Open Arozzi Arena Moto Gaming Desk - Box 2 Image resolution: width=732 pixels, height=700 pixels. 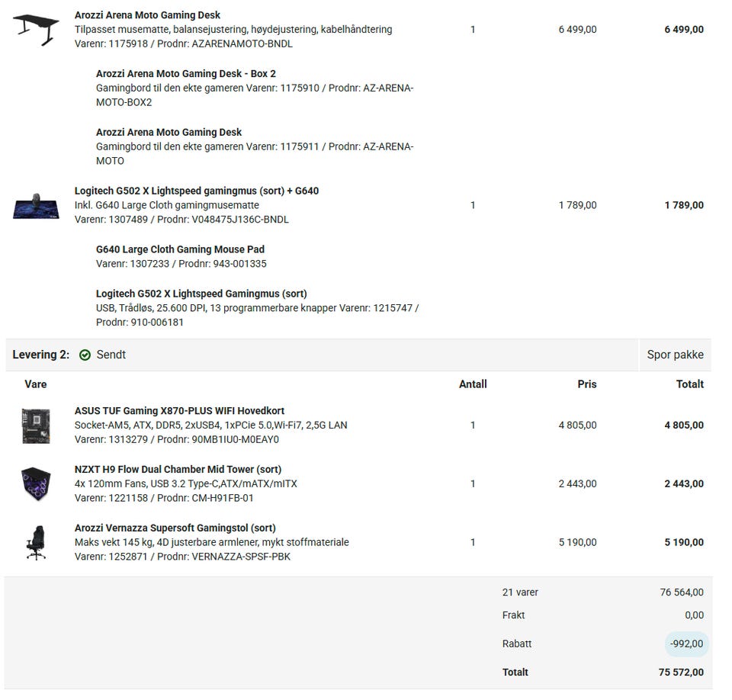185,74
